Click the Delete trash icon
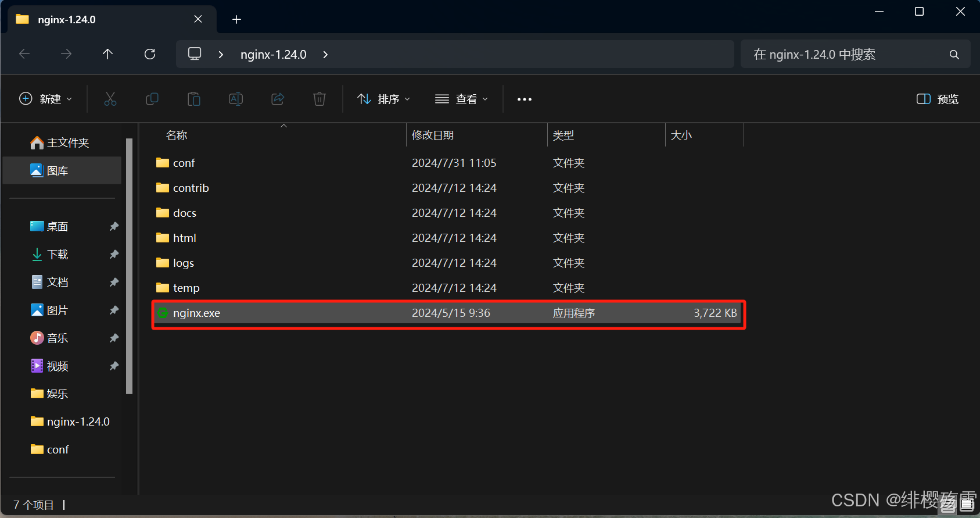The height and width of the screenshot is (518, 980). click(319, 99)
